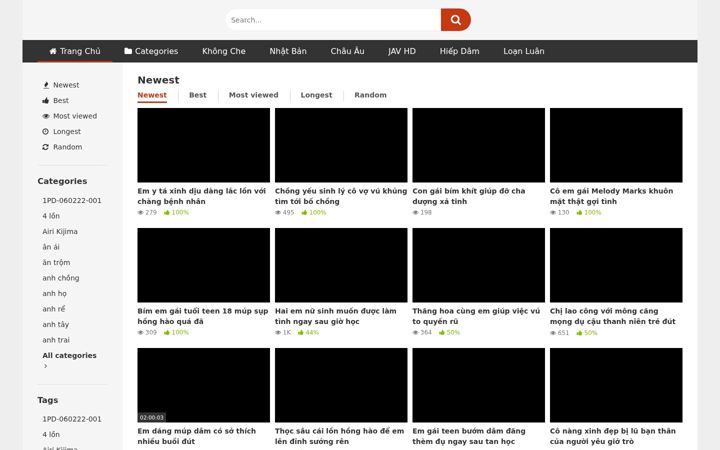Screen dimensions: 720x450
Task: Open the Trang Chủ home tab
Action: tap(75, 51)
